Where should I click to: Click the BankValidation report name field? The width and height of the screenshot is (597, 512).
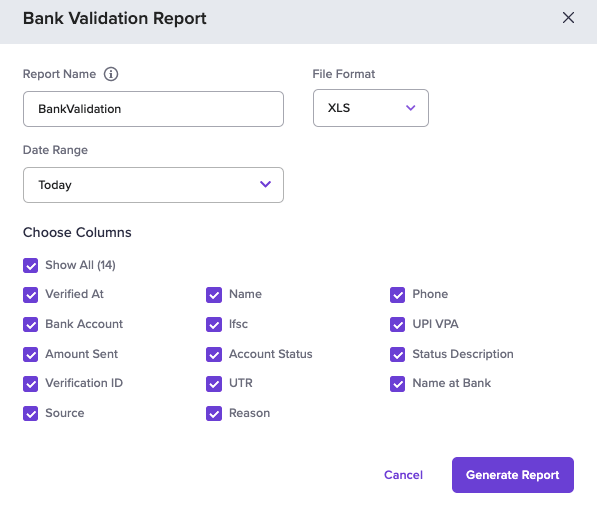click(x=153, y=109)
